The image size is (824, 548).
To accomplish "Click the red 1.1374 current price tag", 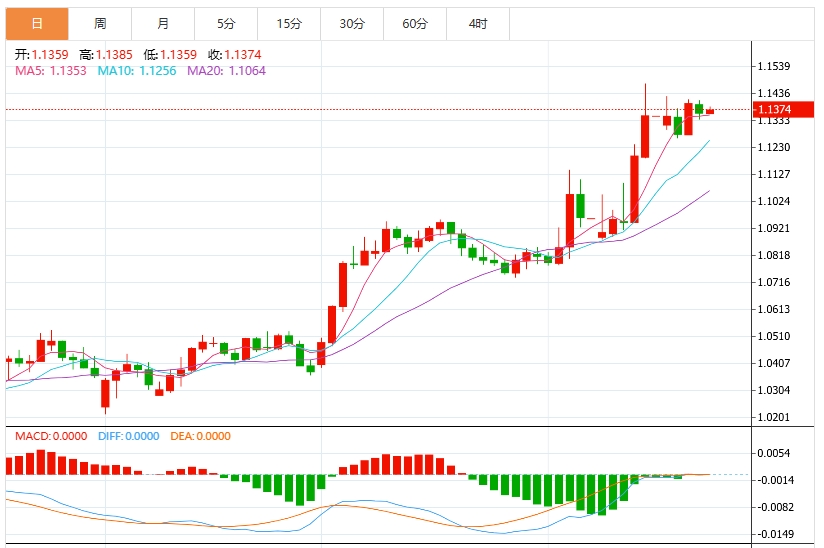I will click(x=783, y=109).
